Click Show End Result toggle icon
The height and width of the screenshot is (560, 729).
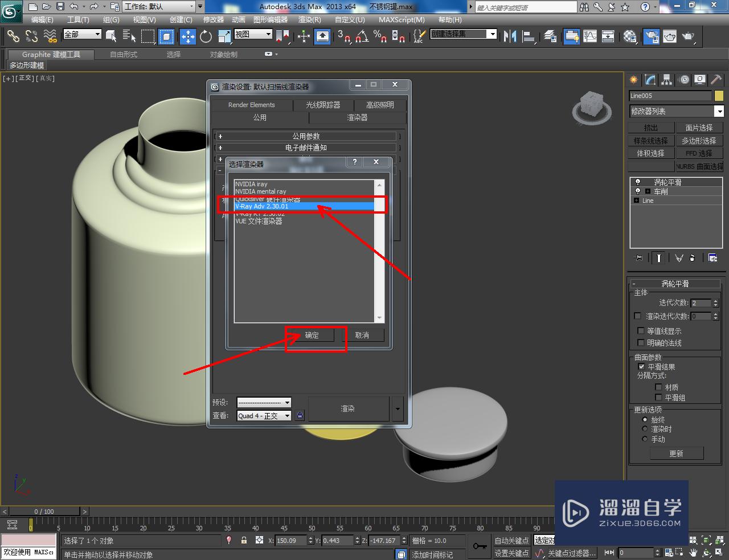click(658, 258)
